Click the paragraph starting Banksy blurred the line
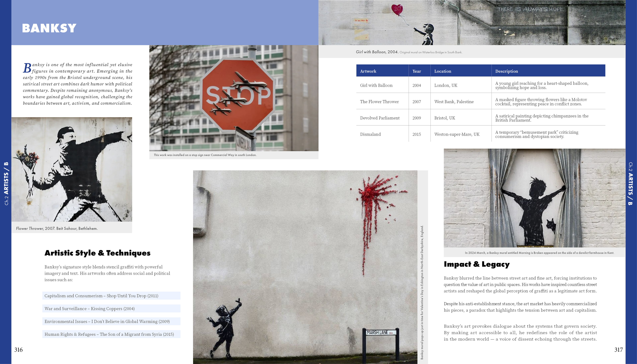The image size is (637, 364). [520, 285]
